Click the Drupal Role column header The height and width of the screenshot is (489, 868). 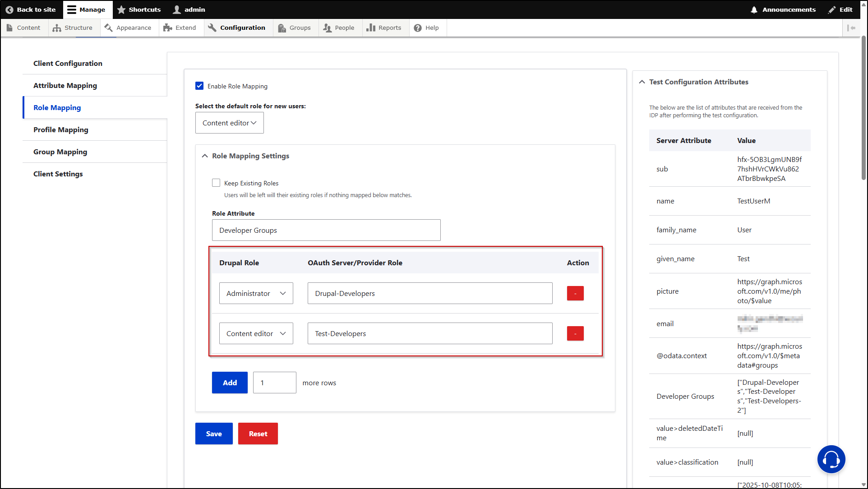239,263
